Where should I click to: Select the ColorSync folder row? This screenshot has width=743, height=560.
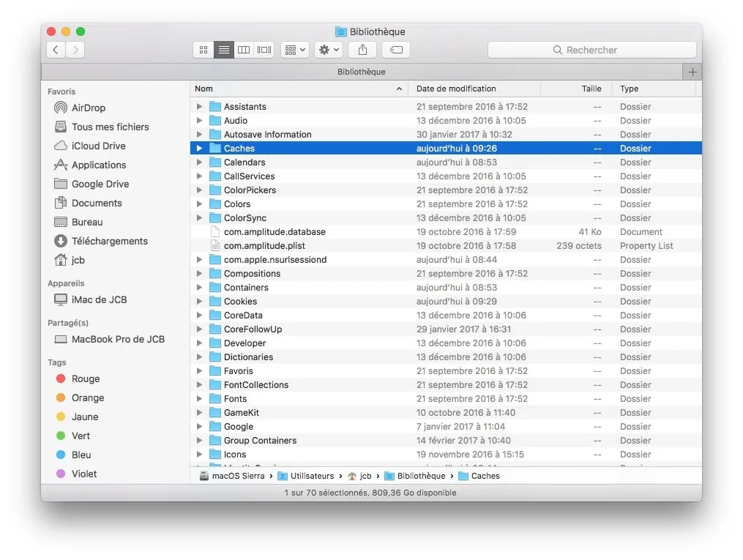[446, 218]
